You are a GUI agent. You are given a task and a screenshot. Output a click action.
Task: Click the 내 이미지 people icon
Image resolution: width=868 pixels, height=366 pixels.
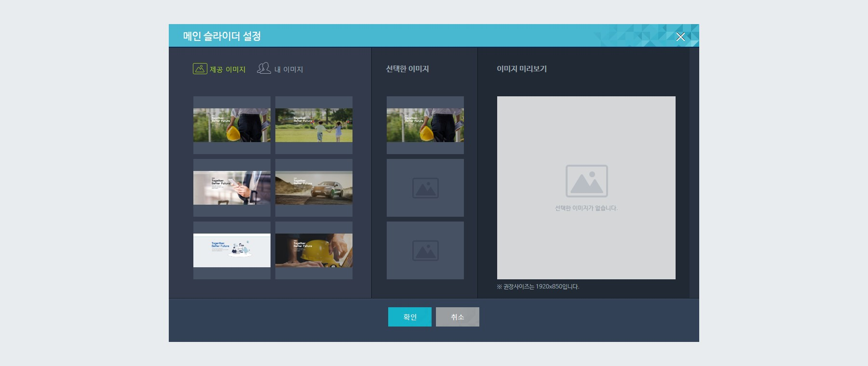(264, 68)
